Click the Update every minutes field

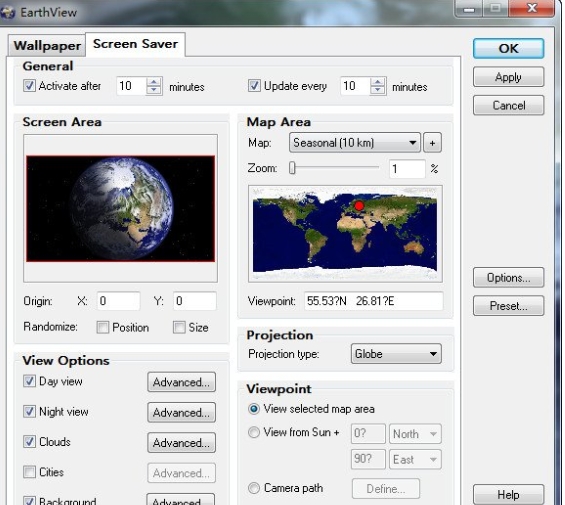tap(355, 86)
